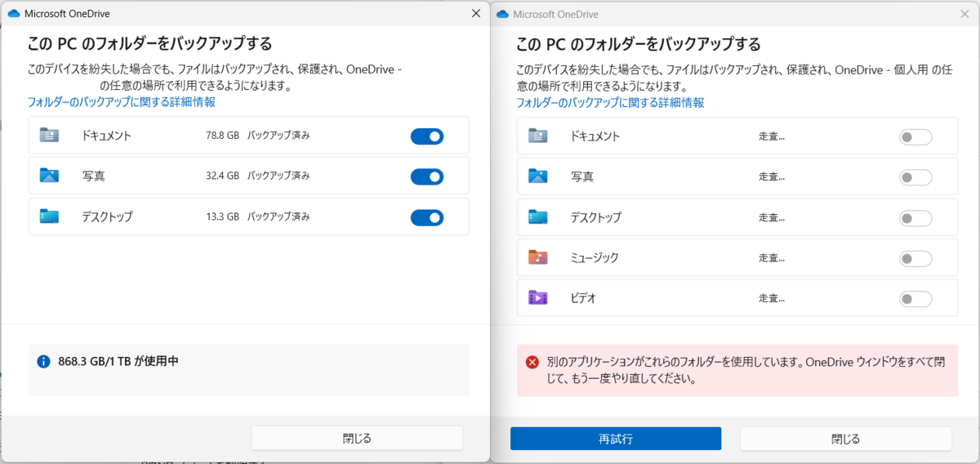
Task: Click the ミュージック label
Action: pyautogui.click(x=595, y=258)
